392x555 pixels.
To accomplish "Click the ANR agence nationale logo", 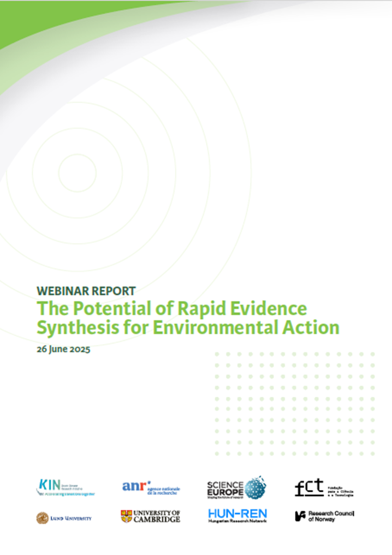I will (151, 487).
